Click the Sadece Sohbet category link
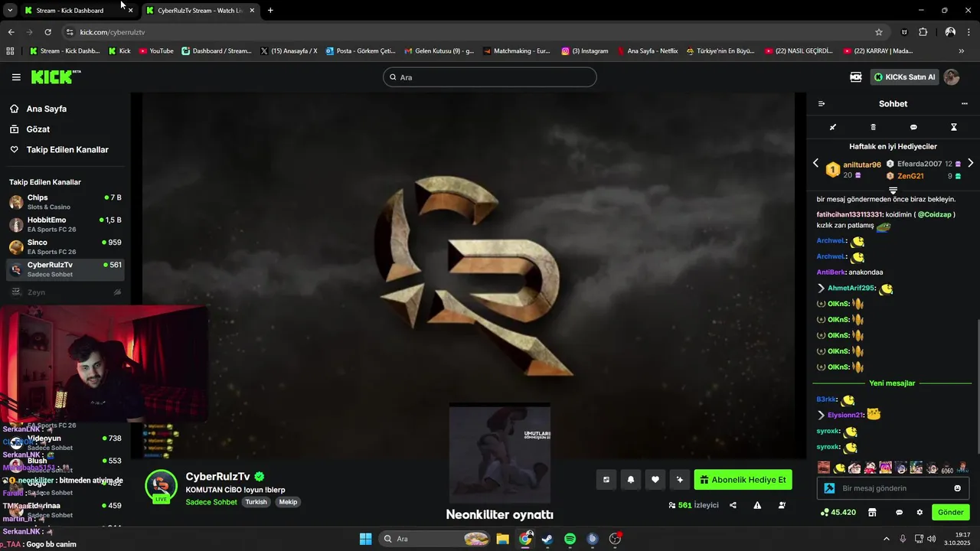The width and height of the screenshot is (980, 551). coord(211,502)
